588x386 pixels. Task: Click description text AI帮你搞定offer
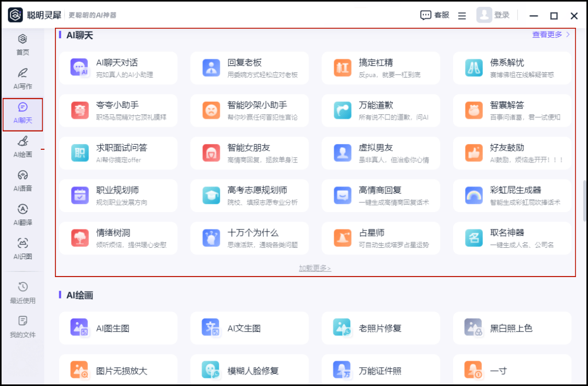(x=119, y=160)
